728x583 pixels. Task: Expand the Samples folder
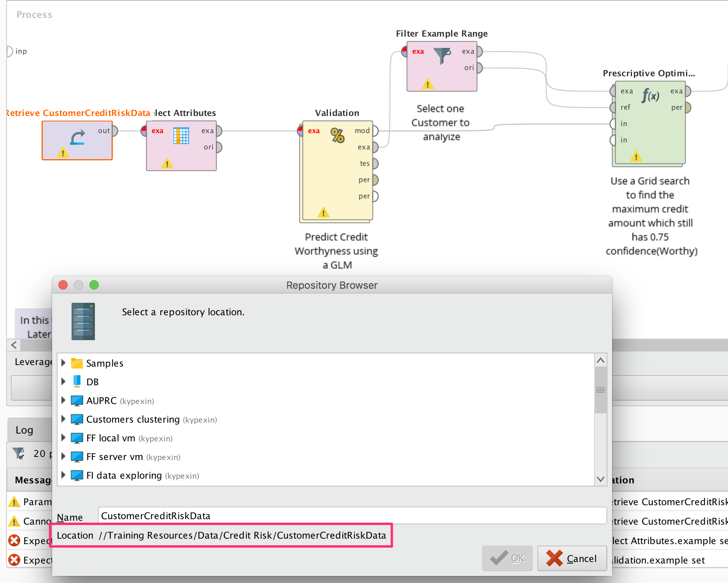(63, 363)
